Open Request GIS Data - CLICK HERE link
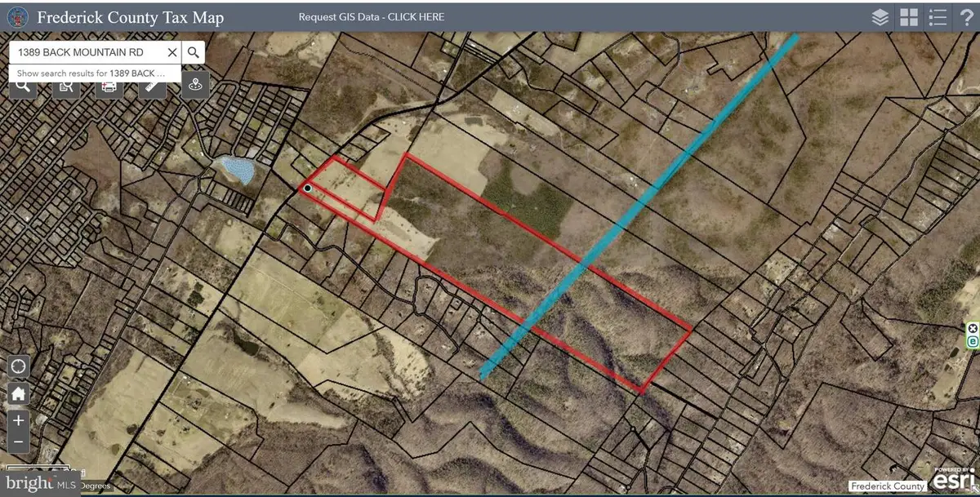Image resolution: width=980 pixels, height=497 pixels. pos(372,16)
